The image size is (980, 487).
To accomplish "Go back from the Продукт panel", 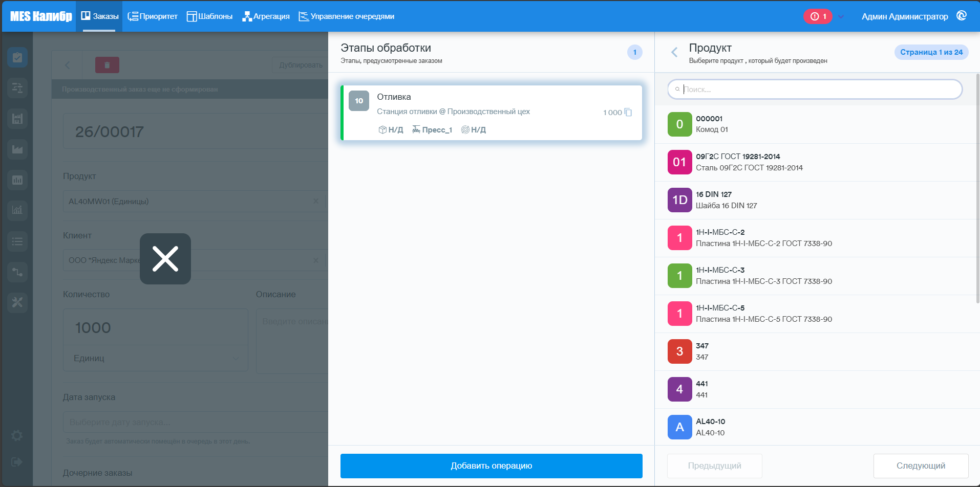I will [x=674, y=52].
